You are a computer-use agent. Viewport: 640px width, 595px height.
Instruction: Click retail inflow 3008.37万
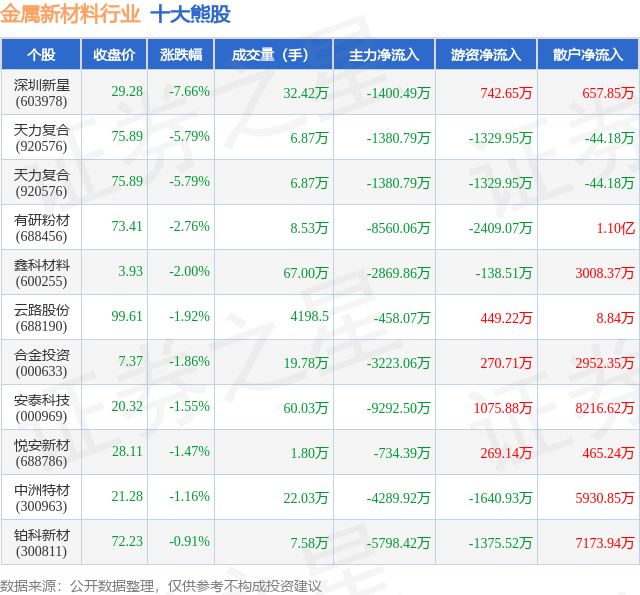[x=605, y=273]
